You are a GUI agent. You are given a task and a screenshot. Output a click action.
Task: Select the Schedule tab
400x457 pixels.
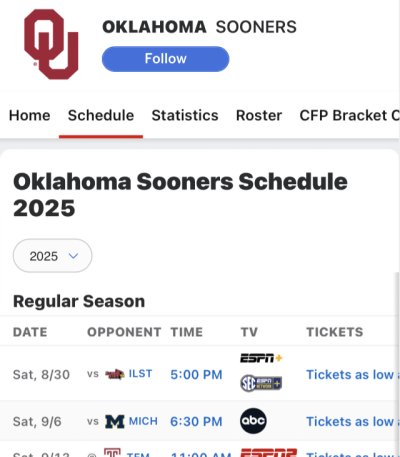pyautogui.click(x=101, y=116)
